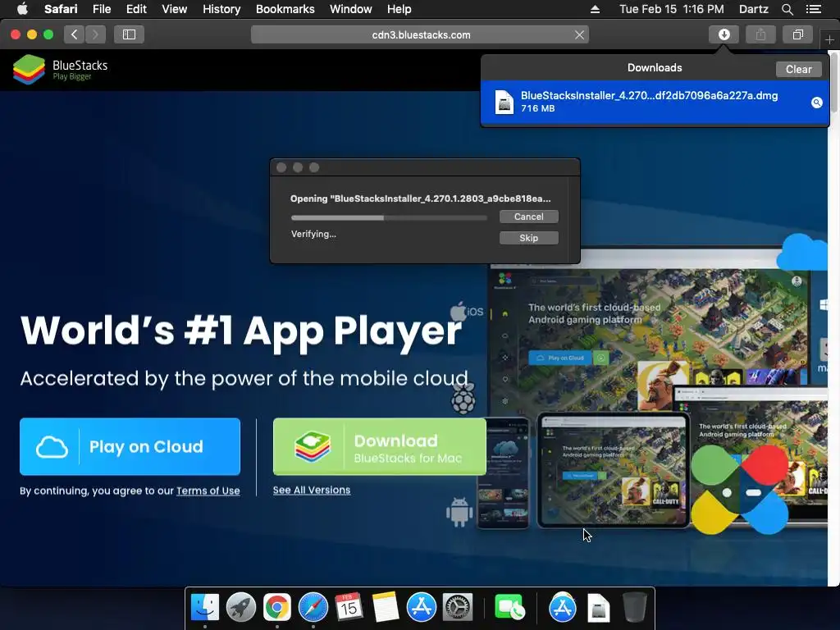
Task: Click the colorful BlueStacks X petal logo
Action: click(x=739, y=491)
